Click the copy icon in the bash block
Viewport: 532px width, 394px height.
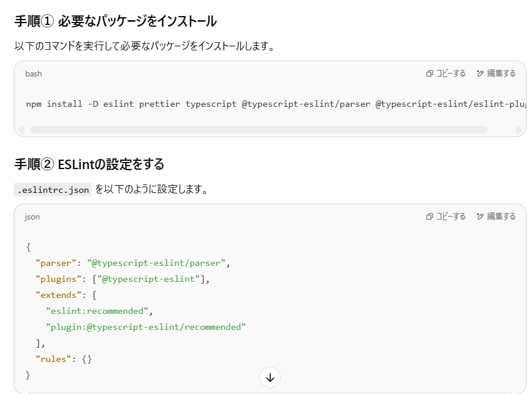pyautogui.click(x=429, y=74)
